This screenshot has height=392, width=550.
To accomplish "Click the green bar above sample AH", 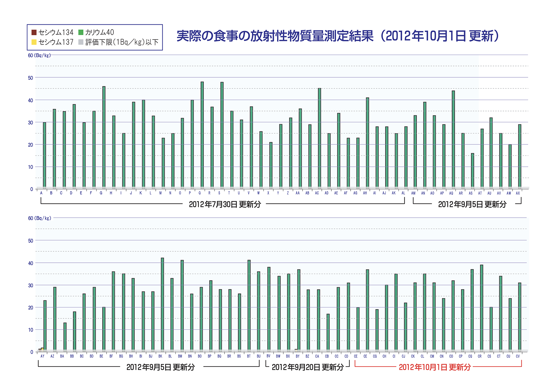I will point(367,142).
